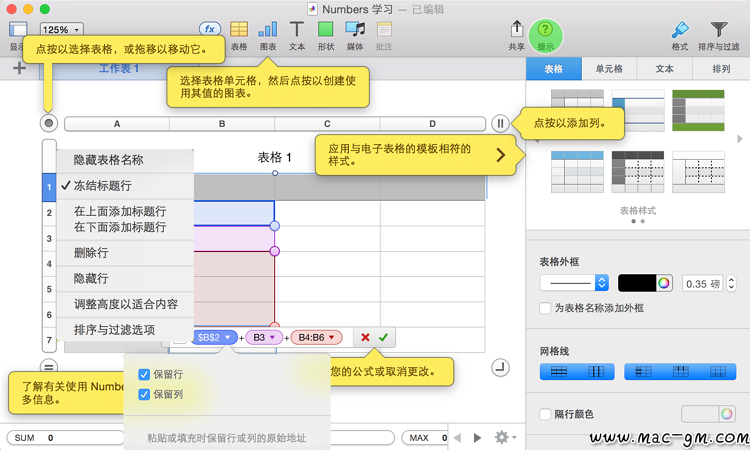
Task: Open zoom 125% dropdown
Action: click(62, 30)
